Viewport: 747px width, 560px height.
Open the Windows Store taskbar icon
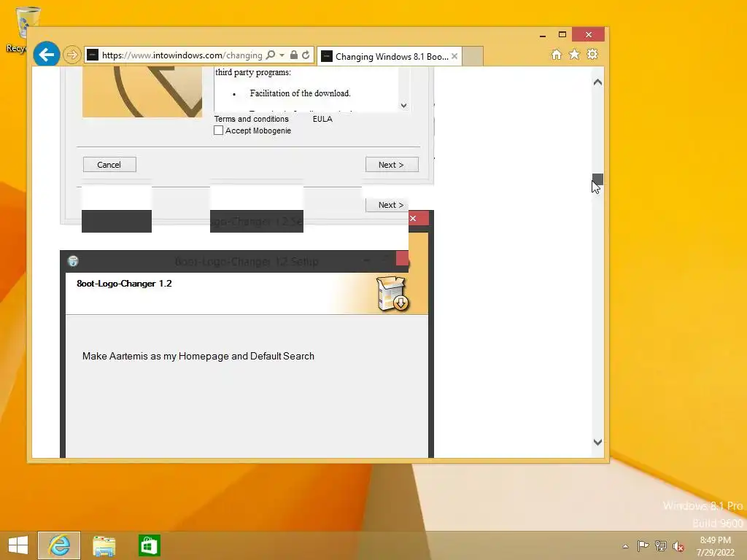pos(149,545)
